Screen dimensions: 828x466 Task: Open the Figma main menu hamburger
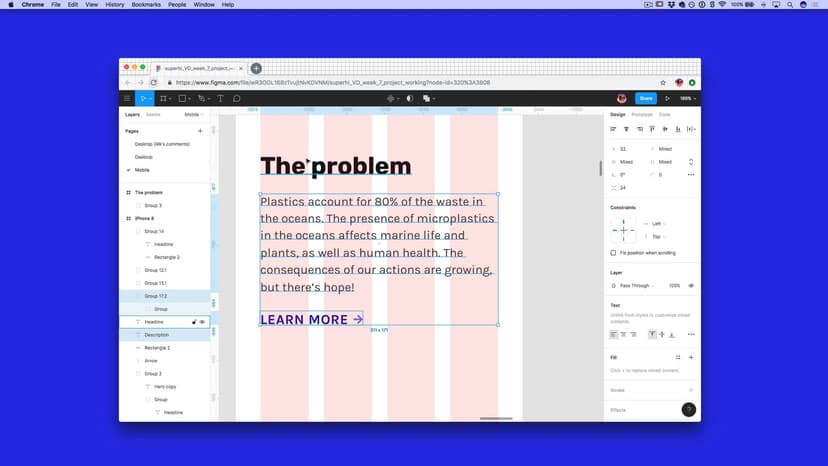(x=127, y=99)
